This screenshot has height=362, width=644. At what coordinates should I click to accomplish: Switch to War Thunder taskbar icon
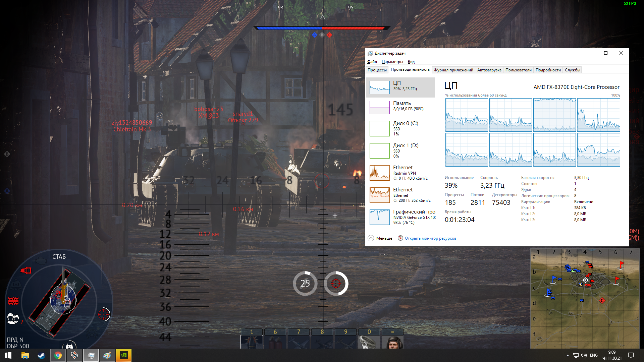(x=74, y=355)
